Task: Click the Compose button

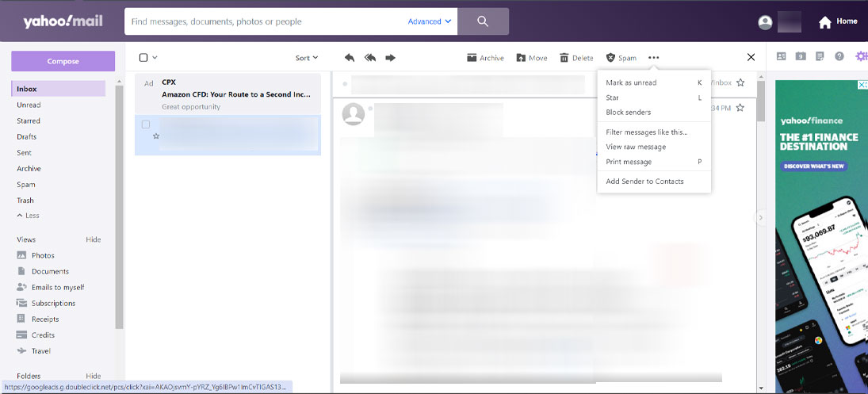Action: (x=63, y=61)
